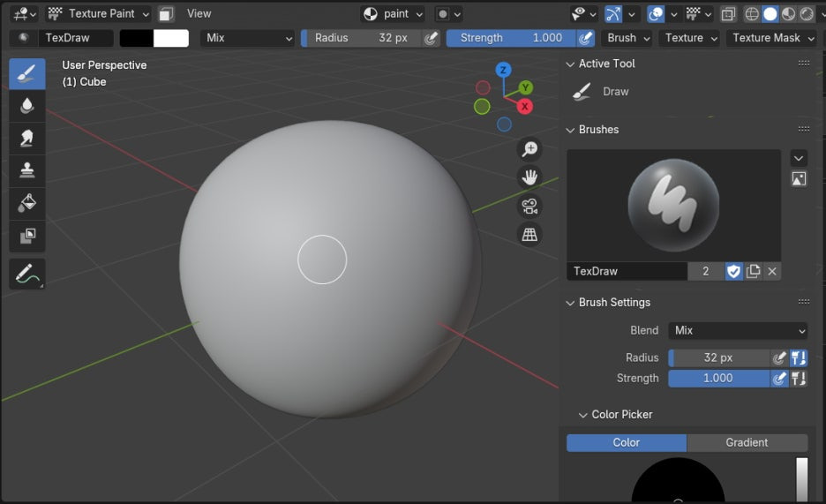Toggle strength pressure icon in Brush Settings panel
The height and width of the screenshot is (504, 826).
(779, 378)
